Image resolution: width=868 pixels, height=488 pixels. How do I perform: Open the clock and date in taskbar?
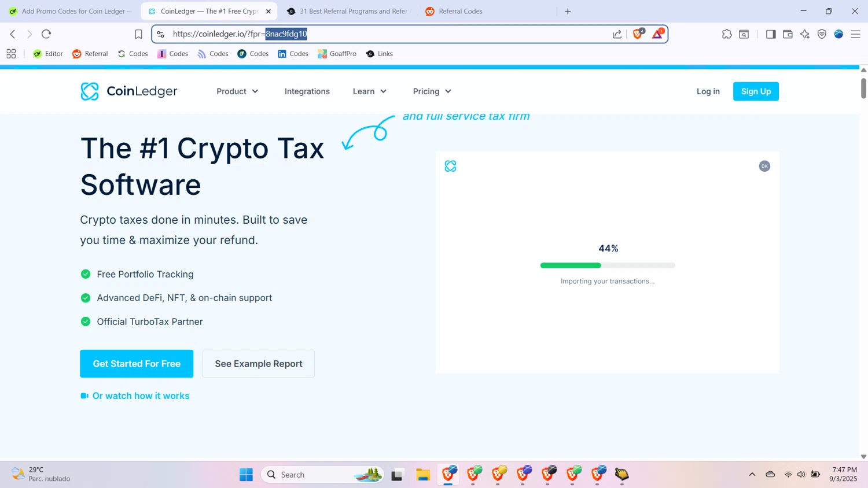point(844,474)
